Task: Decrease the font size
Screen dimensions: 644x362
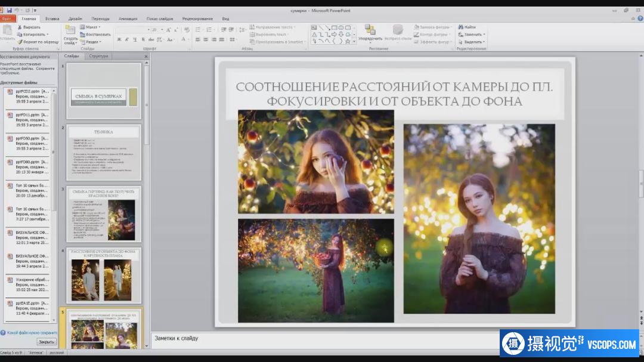Action: [176, 30]
